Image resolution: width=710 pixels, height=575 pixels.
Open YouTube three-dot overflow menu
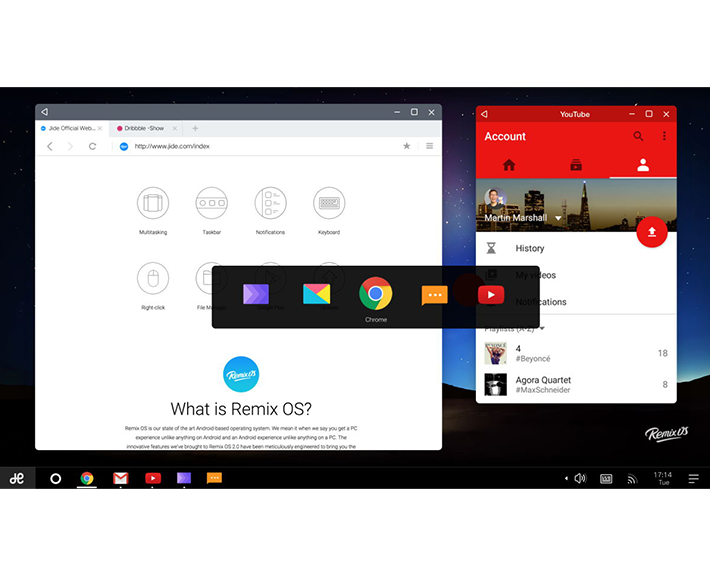664,136
